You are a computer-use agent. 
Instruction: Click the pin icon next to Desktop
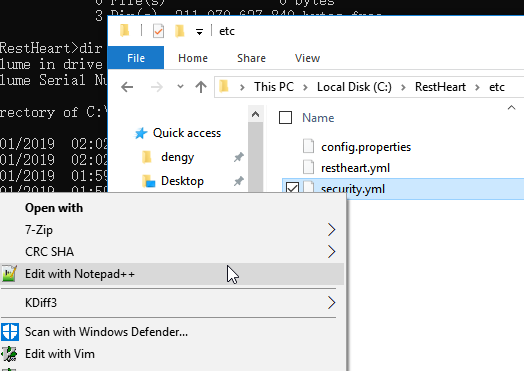238,181
